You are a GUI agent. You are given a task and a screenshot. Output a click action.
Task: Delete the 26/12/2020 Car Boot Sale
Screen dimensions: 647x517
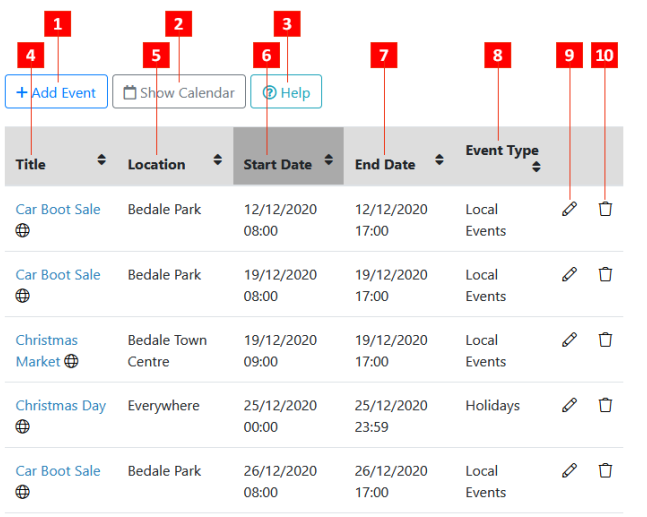(605, 470)
